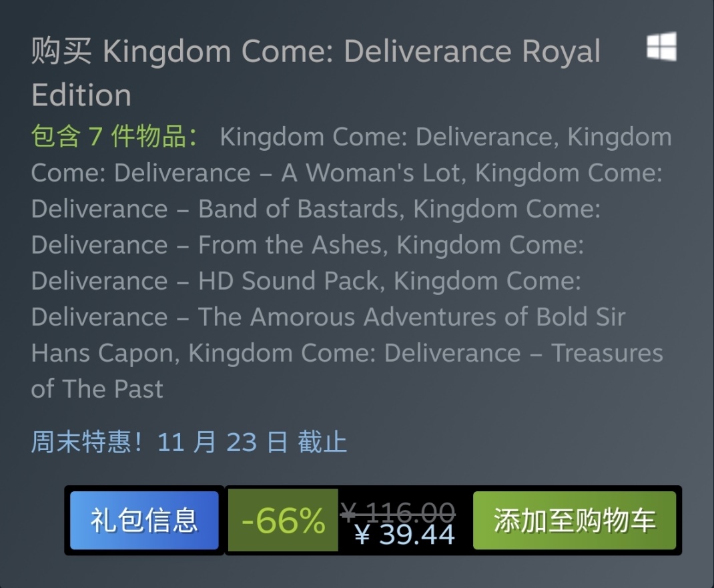Open the From the Ashes item link

click(x=290, y=245)
